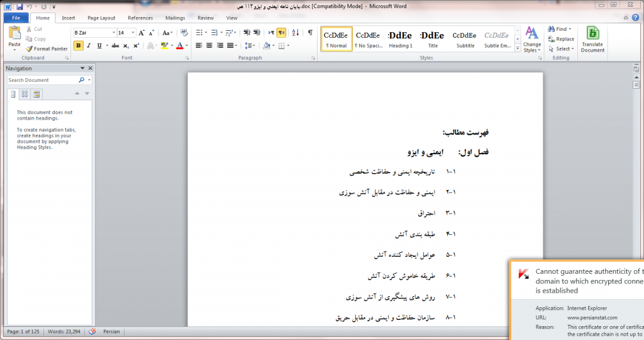Toggle Bold formatting off
Image resolution: width=644 pixels, height=340 pixels.
point(79,46)
